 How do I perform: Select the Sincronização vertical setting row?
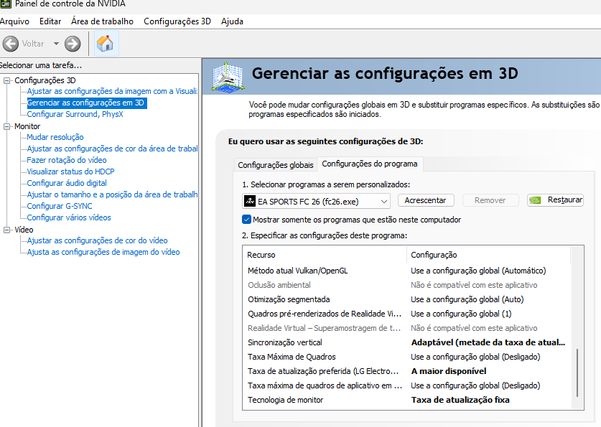[x=407, y=342]
